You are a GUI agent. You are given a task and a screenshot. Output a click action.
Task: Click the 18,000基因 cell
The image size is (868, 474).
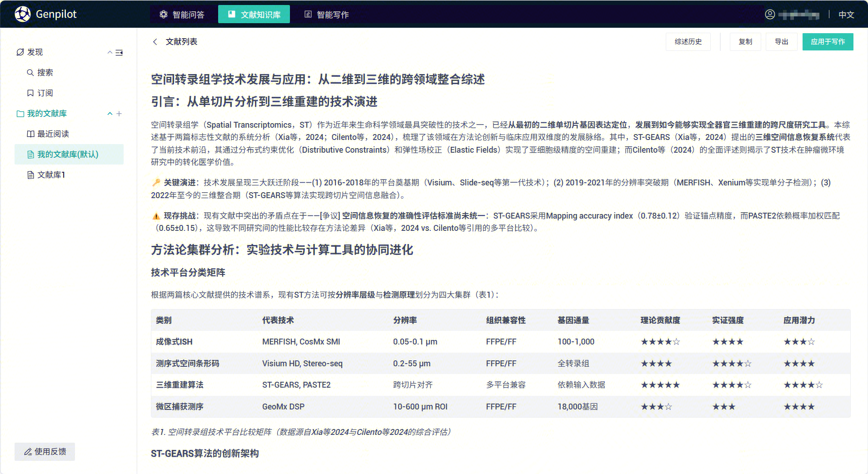pyautogui.click(x=578, y=407)
